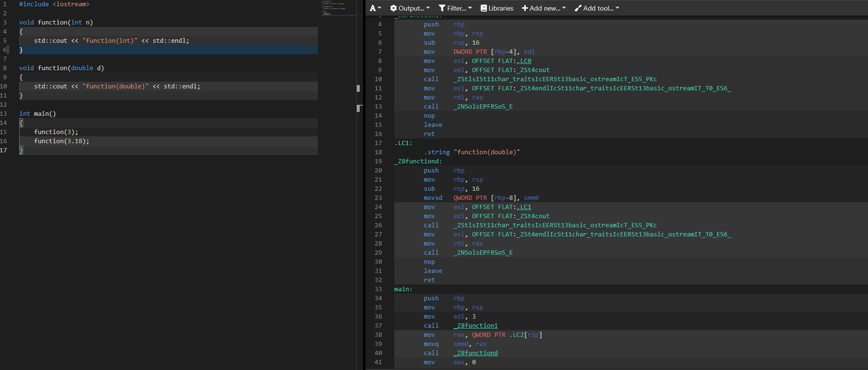Click the '.string "function(double)"' assembly line
The image size is (868, 370).
[472, 152]
